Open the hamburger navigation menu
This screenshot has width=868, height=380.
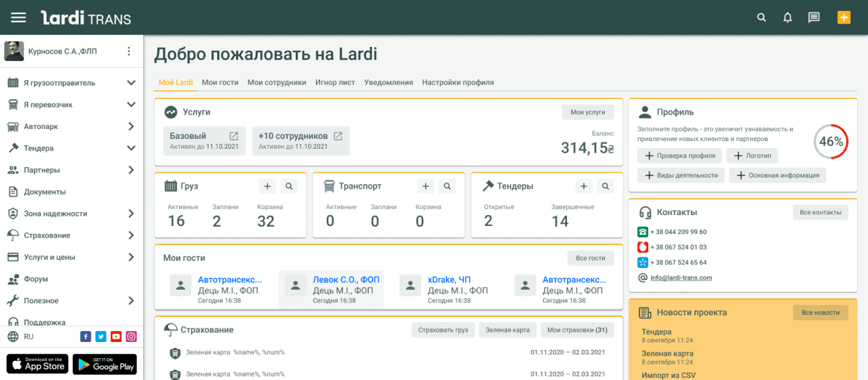coord(18,18)
